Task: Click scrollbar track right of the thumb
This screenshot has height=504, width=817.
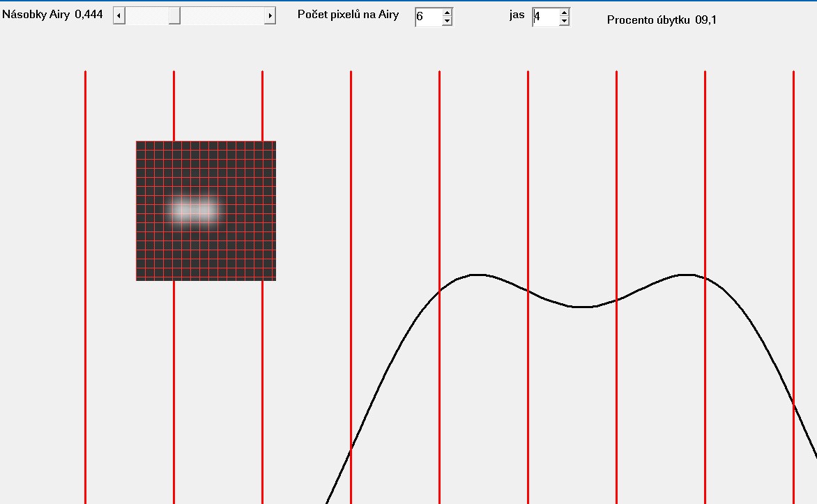Action: click(222, 16)
